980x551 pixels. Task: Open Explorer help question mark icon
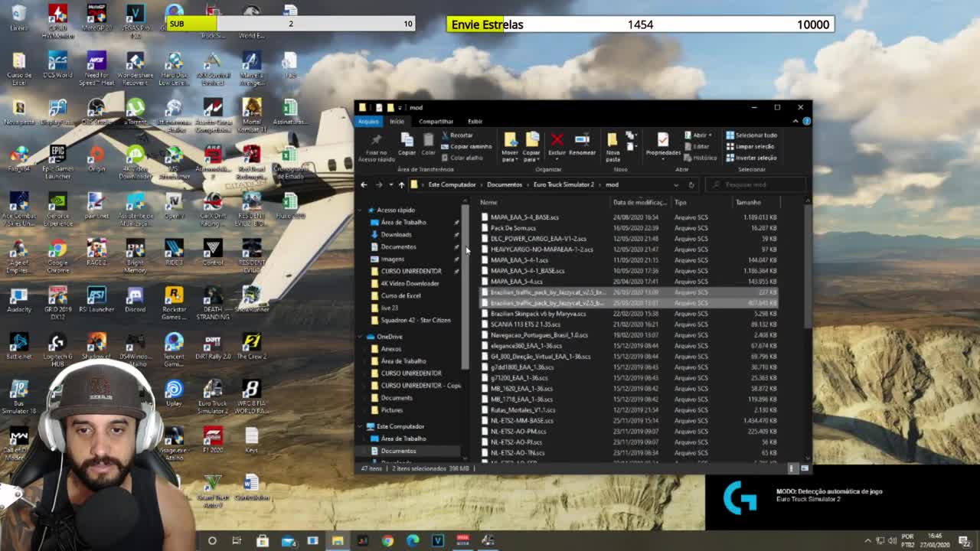pos(806,121)
